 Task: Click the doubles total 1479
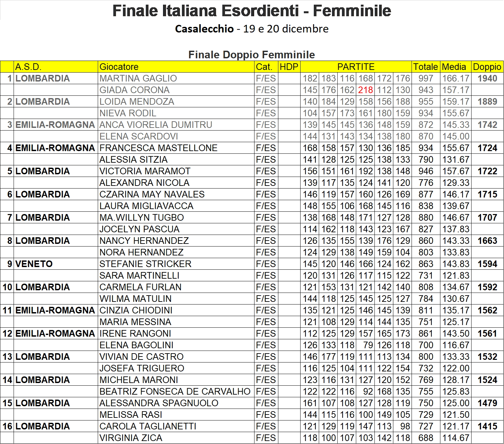(487, 403)
